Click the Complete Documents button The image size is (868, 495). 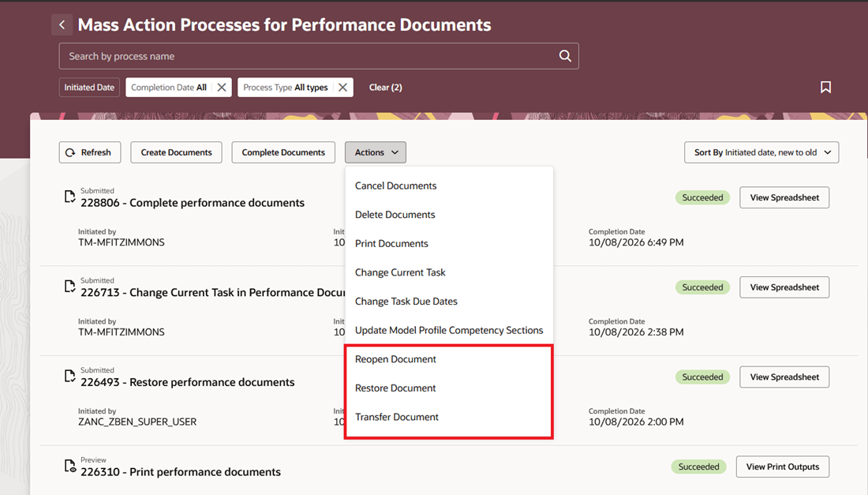(x=283, y=152)
